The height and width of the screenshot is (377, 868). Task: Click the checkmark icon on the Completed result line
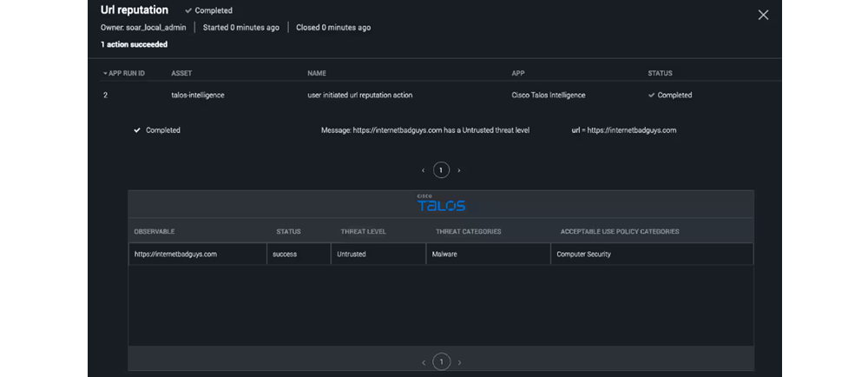coord(137,130)
